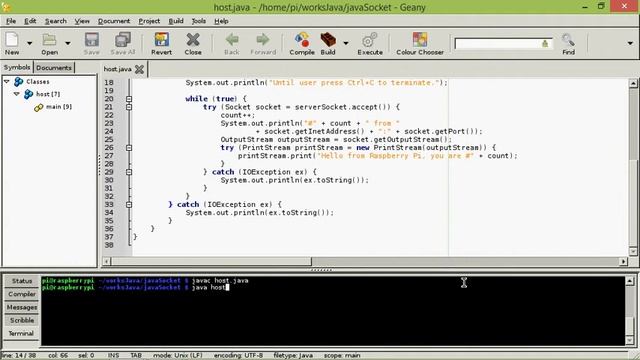640x360 pixels.
Task: Open the Search menu
Action: click(56, 21)
